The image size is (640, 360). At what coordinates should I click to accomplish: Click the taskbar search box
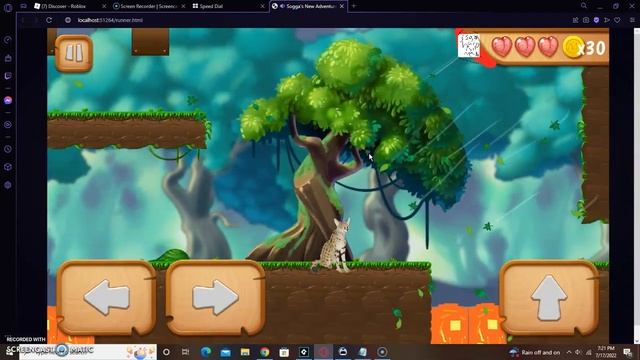[88, 352]
